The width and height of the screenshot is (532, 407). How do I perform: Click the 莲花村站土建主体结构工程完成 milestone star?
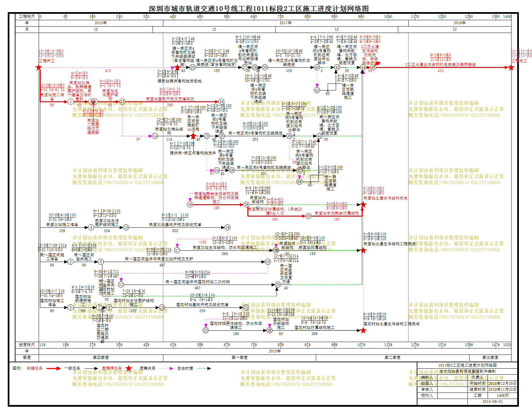(363, 330)
